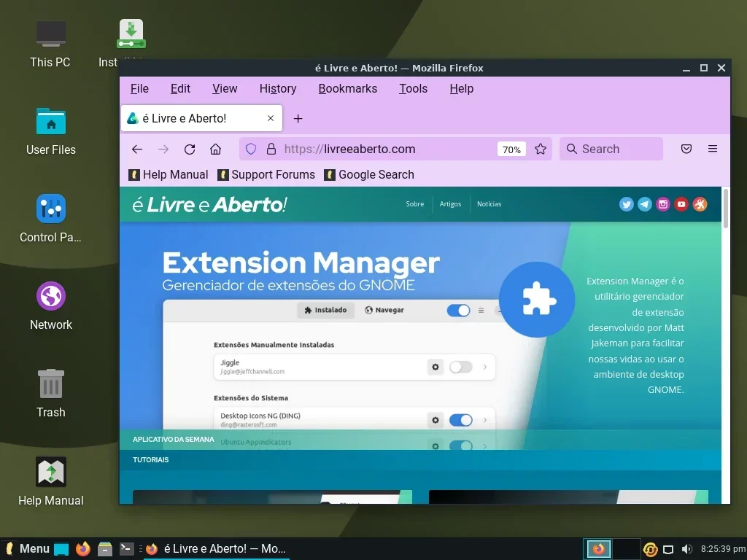The image size is (747, 560).
Task: Open User Files desktop folder
Action: pyautogui.click(x=51, y=132)
